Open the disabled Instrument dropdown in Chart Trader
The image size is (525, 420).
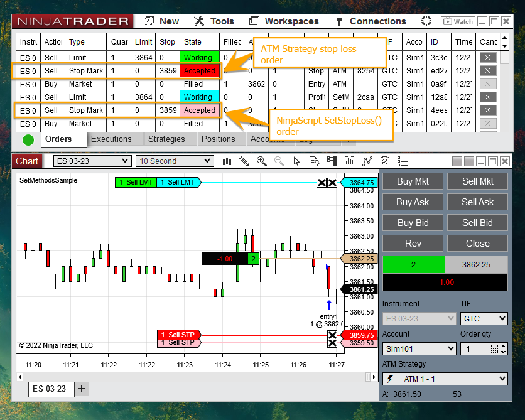tap(419, 318)
